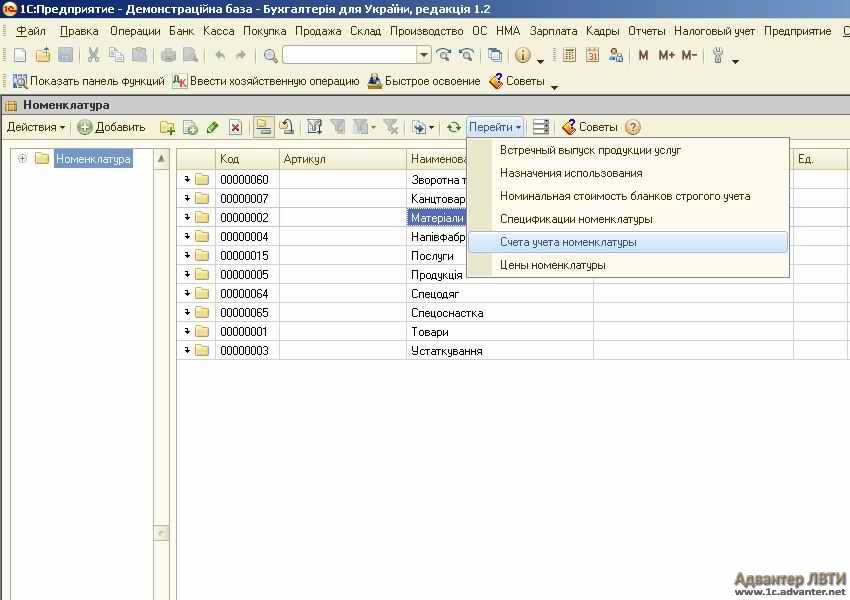Image resolution: width=850 pixels, height=600 pixels.
Task: Select Счета учета номенклатуры menu entry
Action: [x=568, y=242]
